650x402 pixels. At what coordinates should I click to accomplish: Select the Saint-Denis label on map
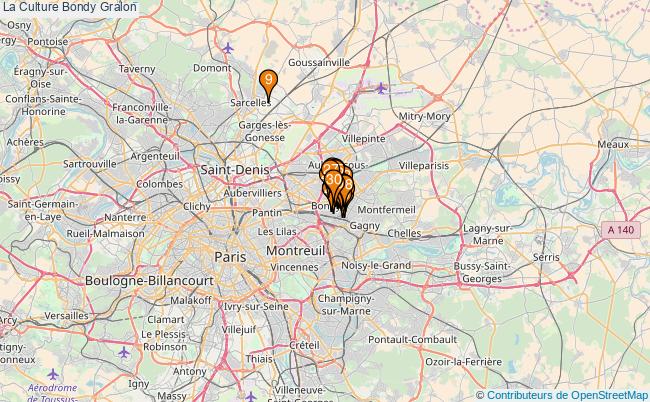pyautogui.click(x=235, y=170)
